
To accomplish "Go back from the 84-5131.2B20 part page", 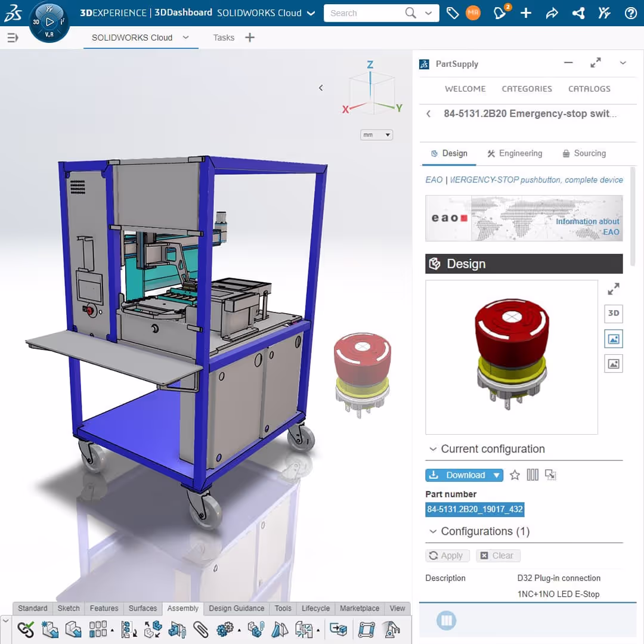I will [x=428, y=114].
